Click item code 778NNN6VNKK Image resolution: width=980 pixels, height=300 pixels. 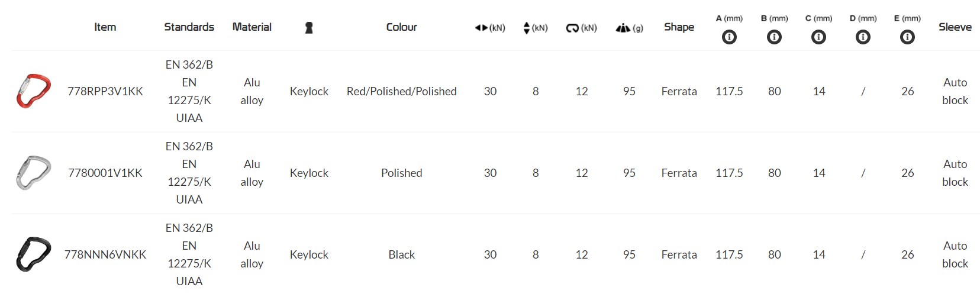point(105,254)
